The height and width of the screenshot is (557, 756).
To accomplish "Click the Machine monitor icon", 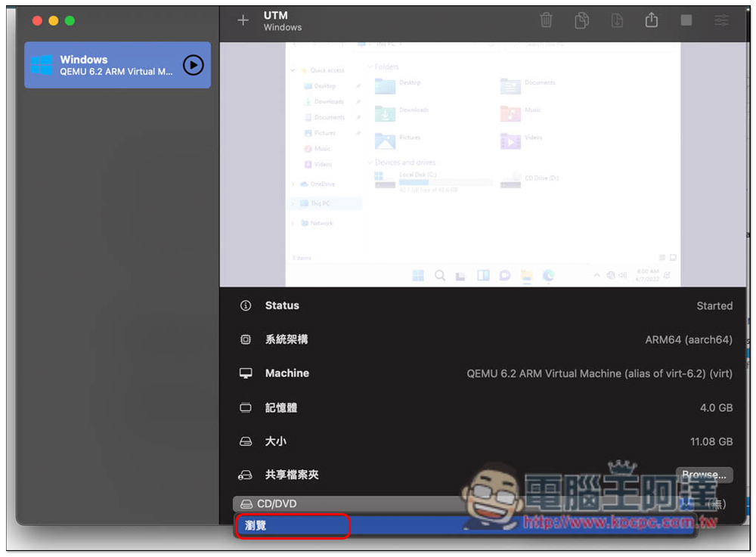I will [246, 373].
